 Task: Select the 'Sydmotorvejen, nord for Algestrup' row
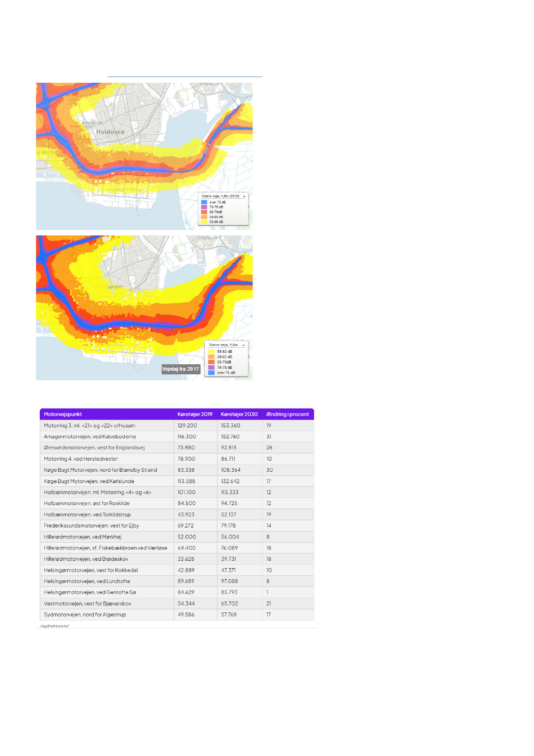(x=85, y=615)
